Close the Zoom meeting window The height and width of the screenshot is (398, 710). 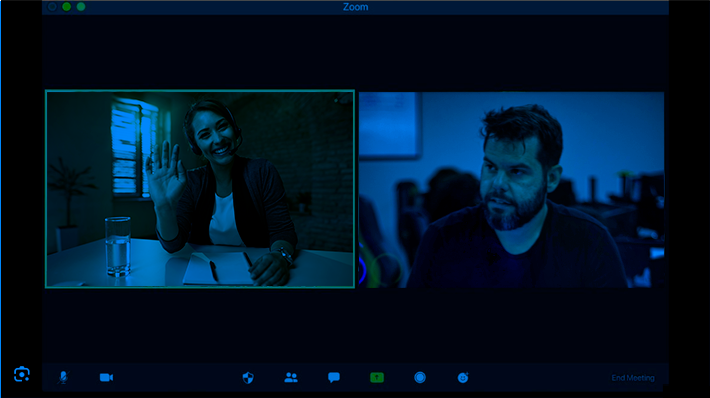[52, 6]
